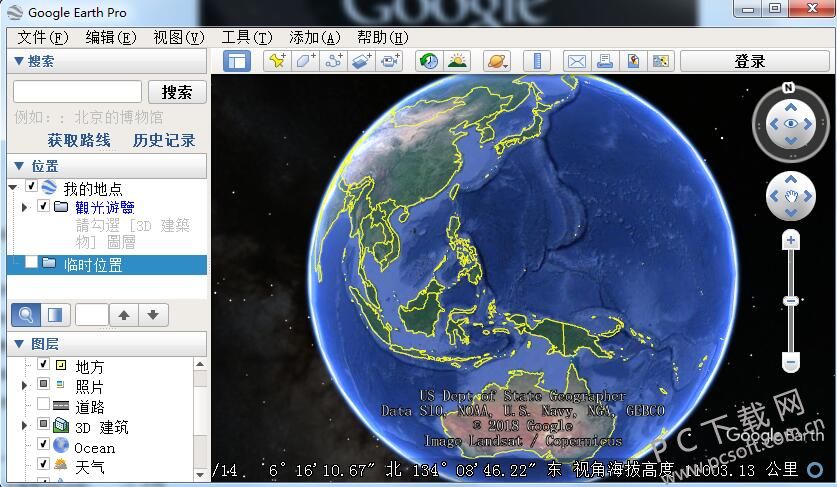
Task: Toggle the 3D 建筑 layer checkbox
Action: 43,424
